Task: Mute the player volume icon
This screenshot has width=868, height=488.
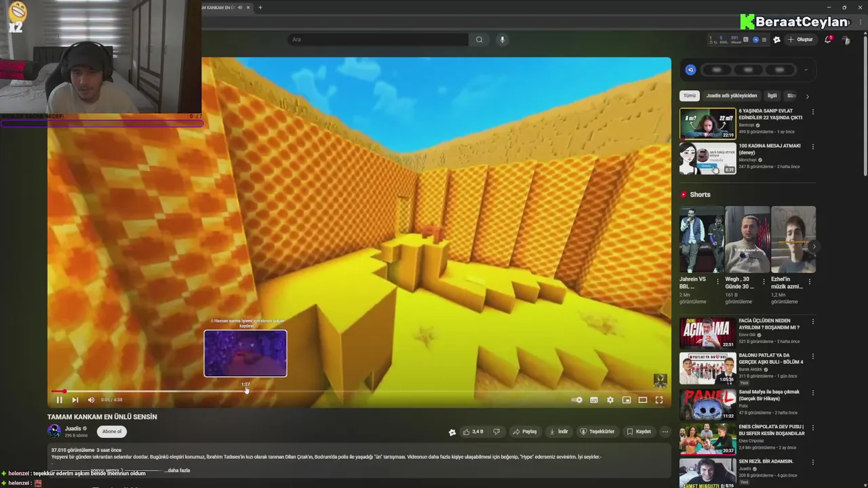Action: point(91,400)
